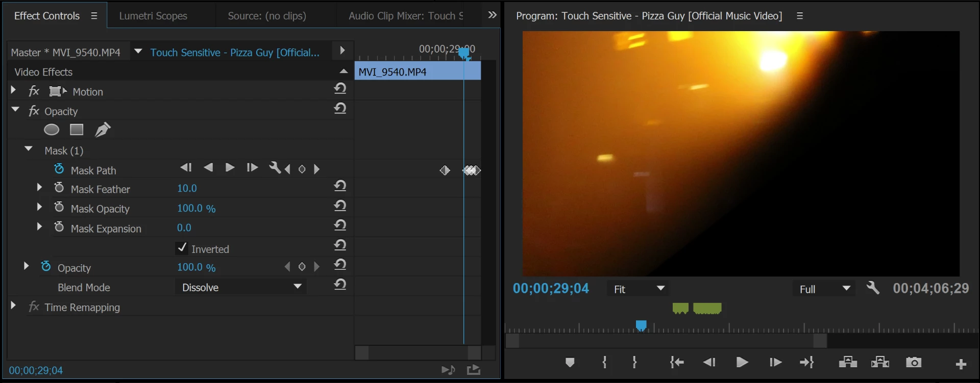Open Program monitor settings wrench
Screen dimensions: 980x383
click(x=873, y=288)
